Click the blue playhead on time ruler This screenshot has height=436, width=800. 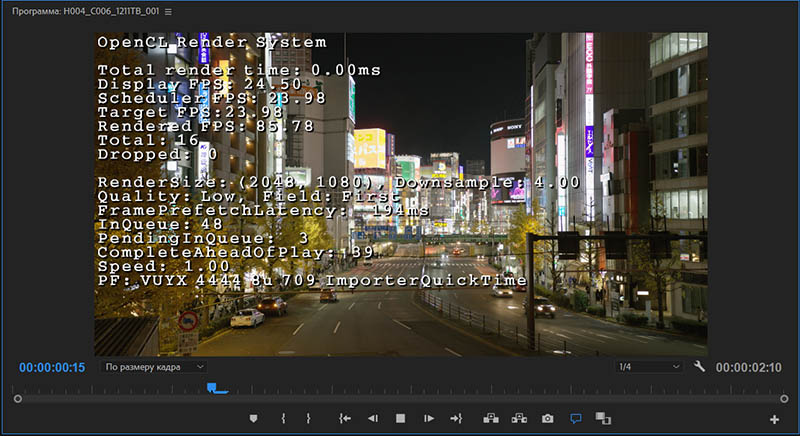pyautogui.click(x=212, y=388)
